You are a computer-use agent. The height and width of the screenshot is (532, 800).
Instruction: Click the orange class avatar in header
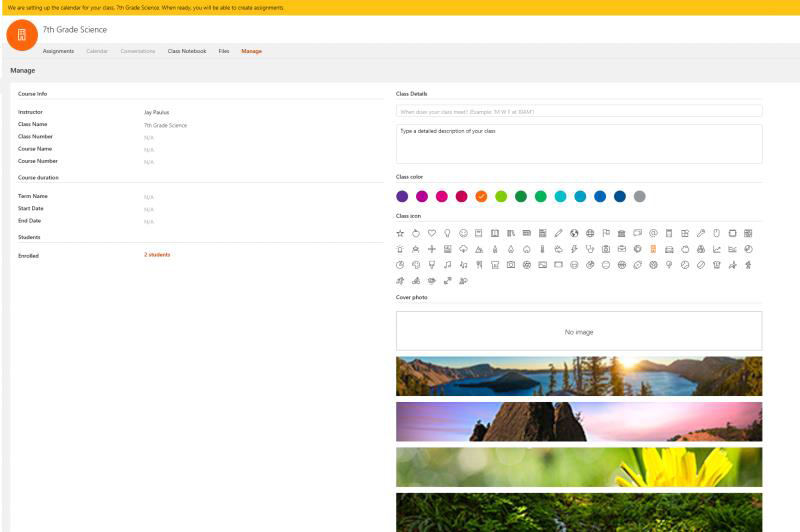21,34
